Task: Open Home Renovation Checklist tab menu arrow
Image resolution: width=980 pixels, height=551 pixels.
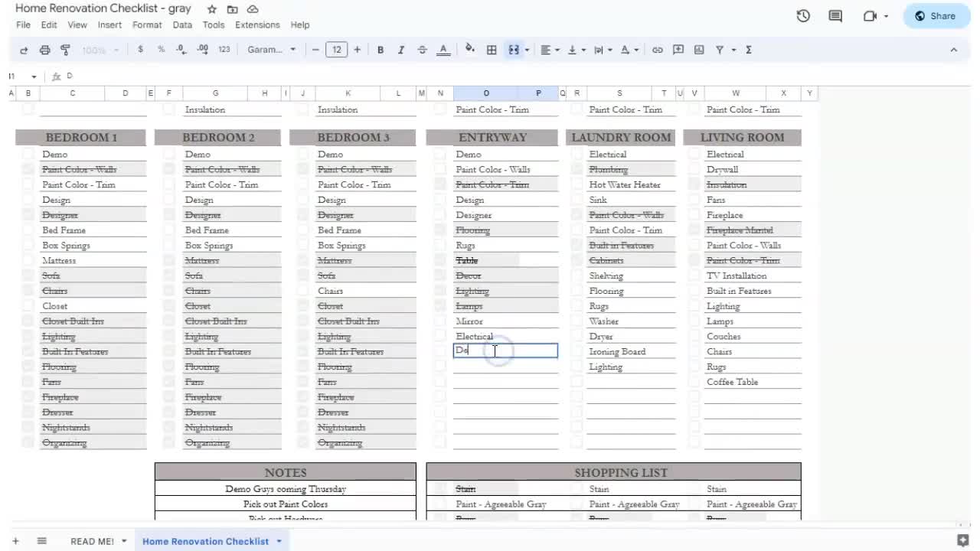Action: 279,541
